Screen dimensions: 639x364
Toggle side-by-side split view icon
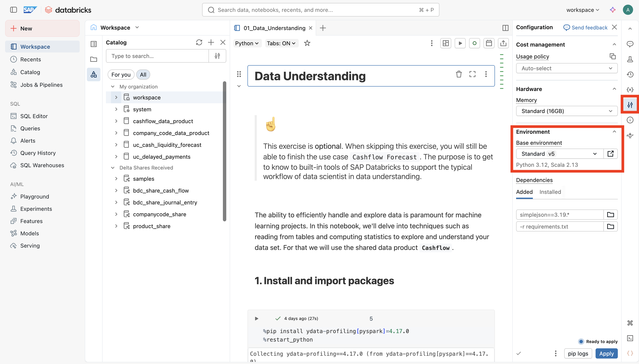pos(505,28)
